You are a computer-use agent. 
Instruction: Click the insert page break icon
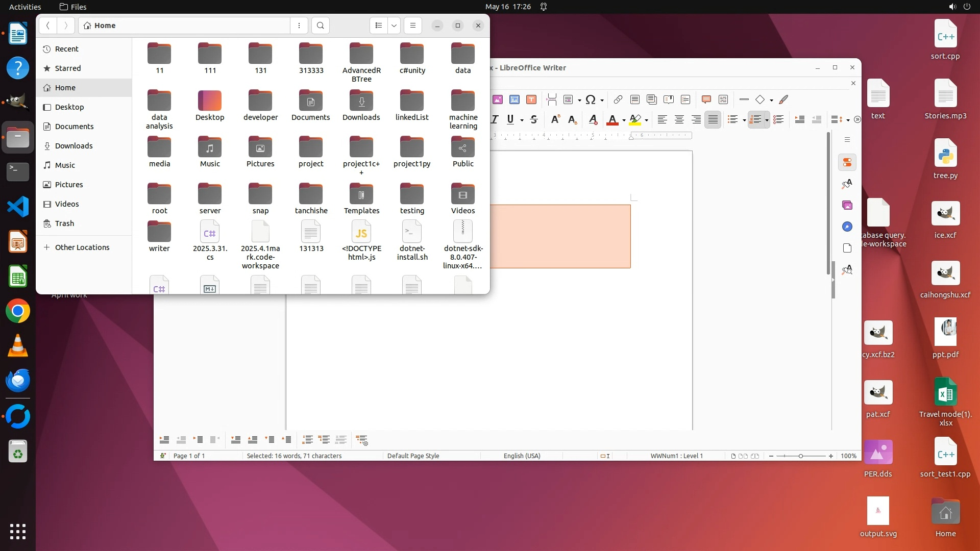coord(551,99)
